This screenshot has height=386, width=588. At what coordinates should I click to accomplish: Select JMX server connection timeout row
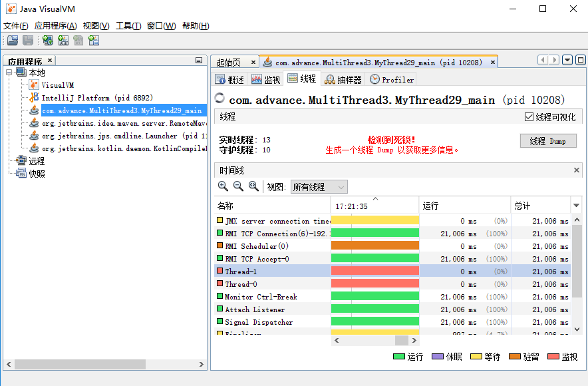point(392,221)
